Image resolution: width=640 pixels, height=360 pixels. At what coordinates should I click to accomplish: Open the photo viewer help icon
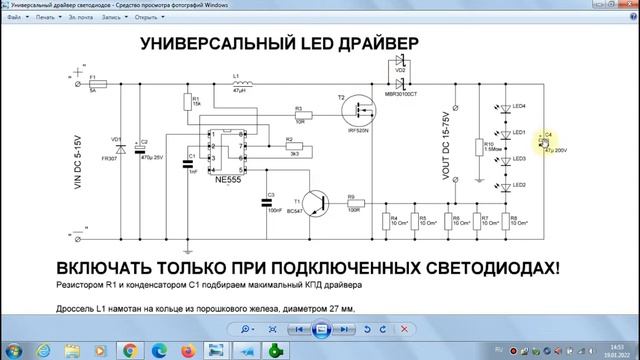click(x=634, y=17)
